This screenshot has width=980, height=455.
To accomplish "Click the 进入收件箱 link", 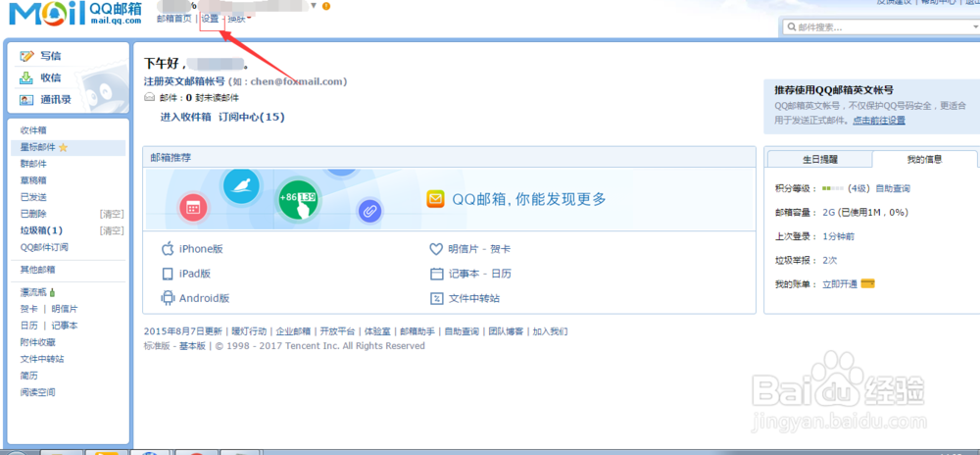I will click(x=185, y=117).
